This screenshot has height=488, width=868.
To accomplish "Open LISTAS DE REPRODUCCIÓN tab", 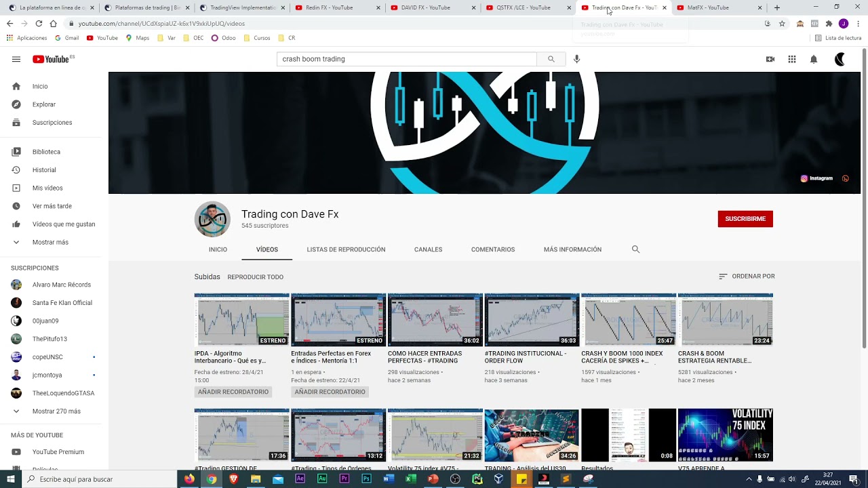I will 346,249.
